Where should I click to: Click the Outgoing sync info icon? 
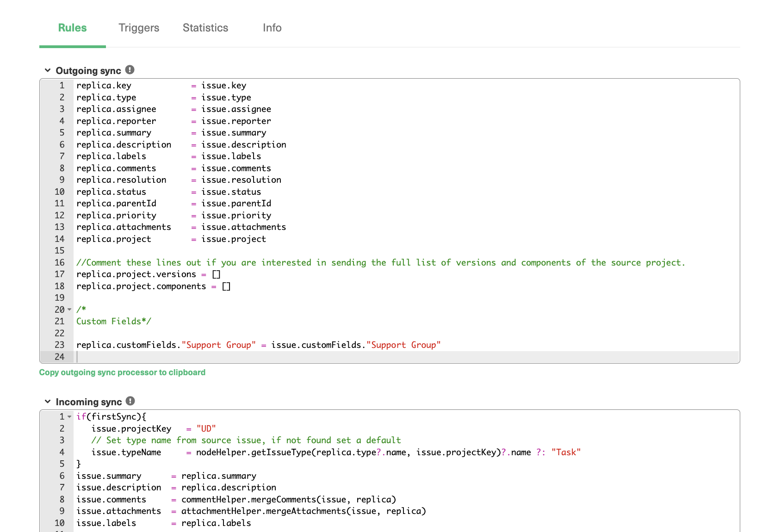click(x=130, y=69)
